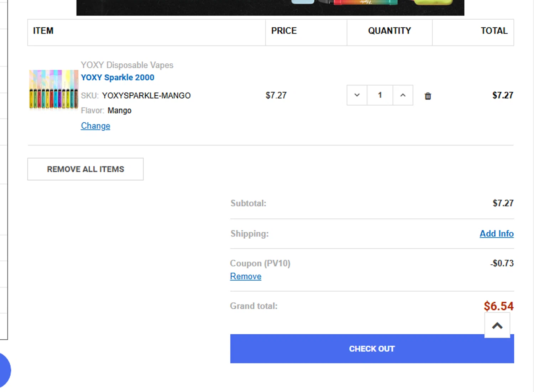
Task: Click the back-to-top arrow button
Action: [x=497, y=325]
